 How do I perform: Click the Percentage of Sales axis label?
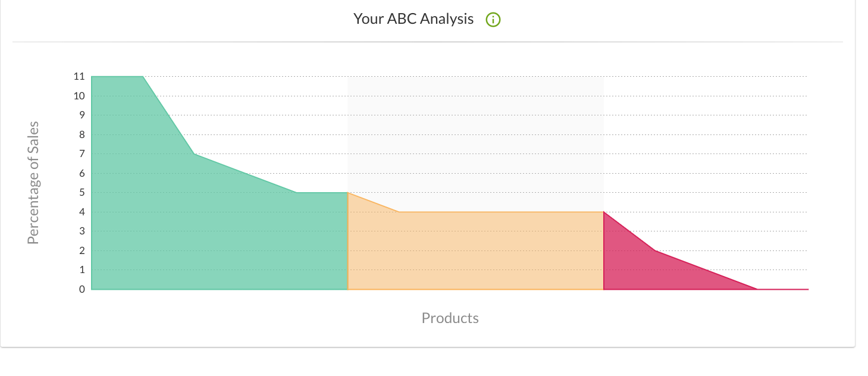[x=33, y=183]
